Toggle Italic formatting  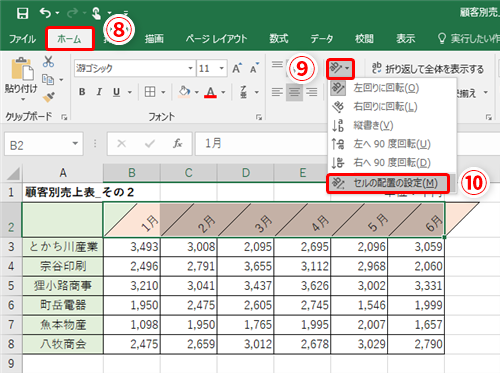point(99,92)
